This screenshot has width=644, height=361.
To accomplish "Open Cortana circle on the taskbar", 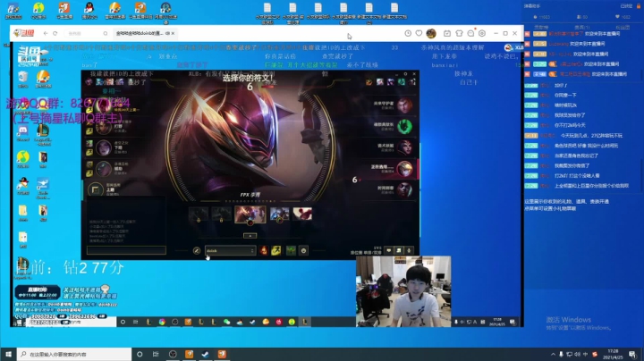I will click(140, 354).
